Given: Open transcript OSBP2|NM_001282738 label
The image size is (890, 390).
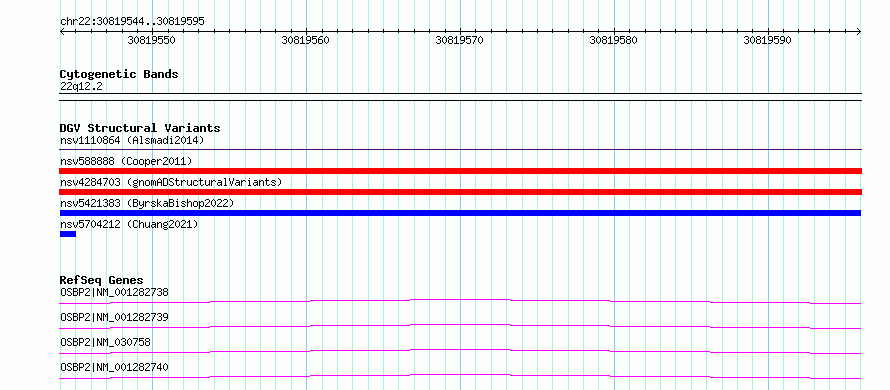Looking at the screenshot, I should (114, 292).
